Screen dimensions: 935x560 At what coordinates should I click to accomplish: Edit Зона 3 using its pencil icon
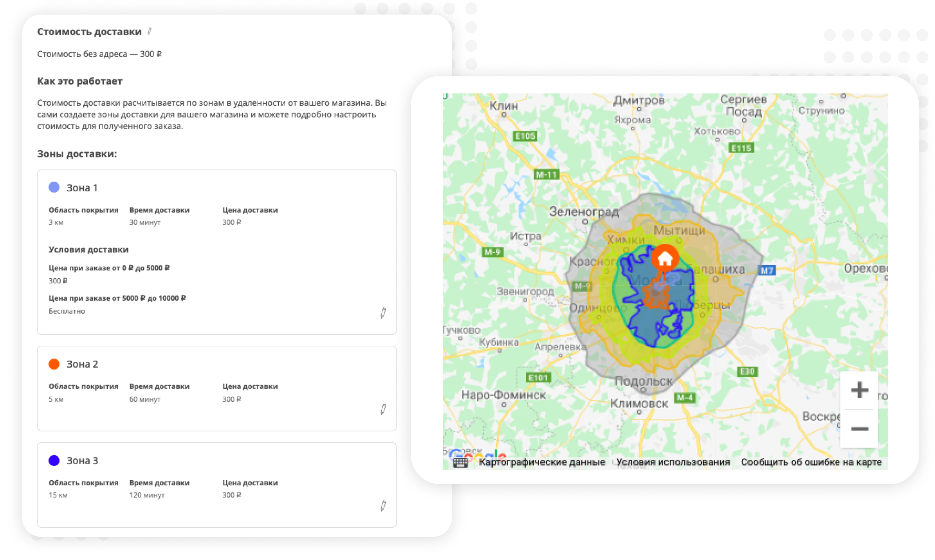383,506
